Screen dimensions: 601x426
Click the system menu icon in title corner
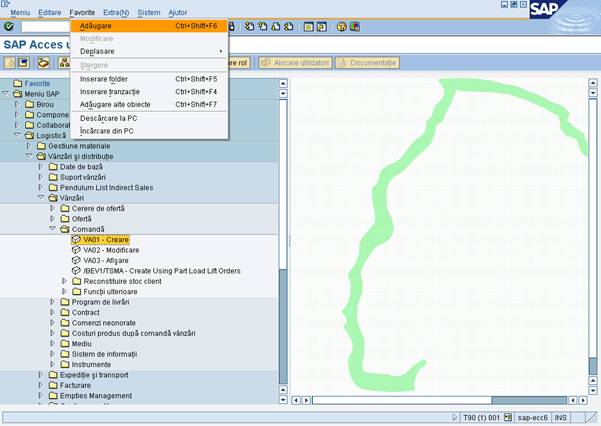pyautogui.click(x=5, y=3)
